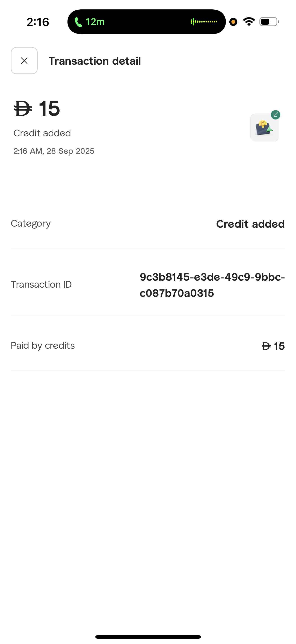296x644 pixels.
Task: Tap the wallet credit icon
Action: (264, 128)
